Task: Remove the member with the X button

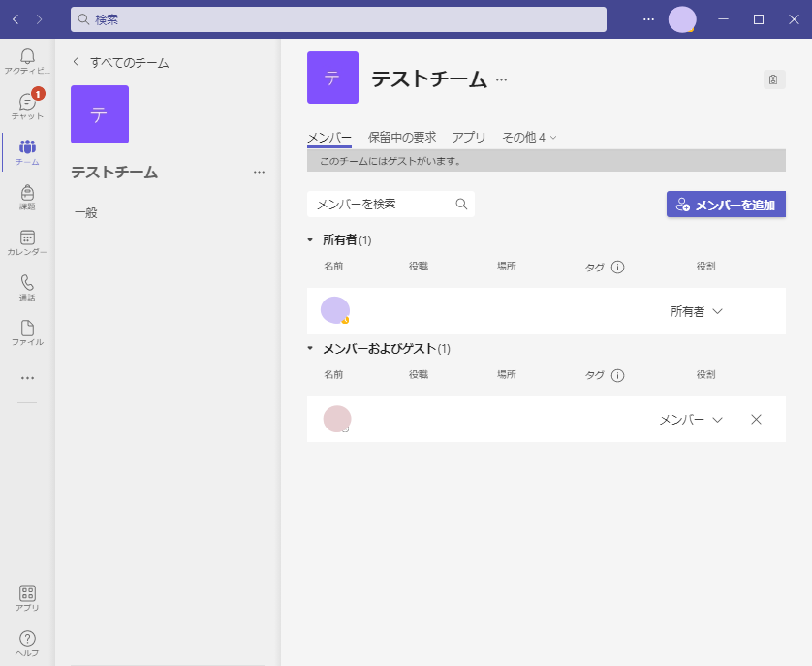Action: (x=756, y=420)
